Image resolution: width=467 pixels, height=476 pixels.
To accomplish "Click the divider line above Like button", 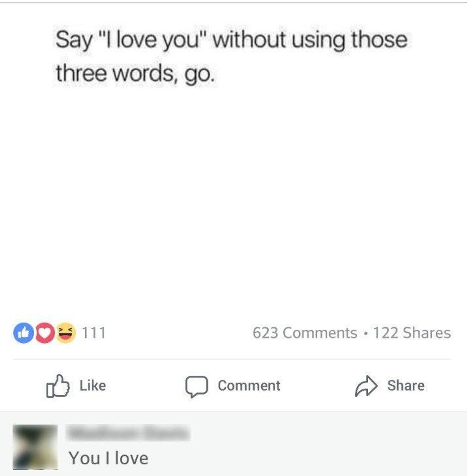I will [232, 359].
